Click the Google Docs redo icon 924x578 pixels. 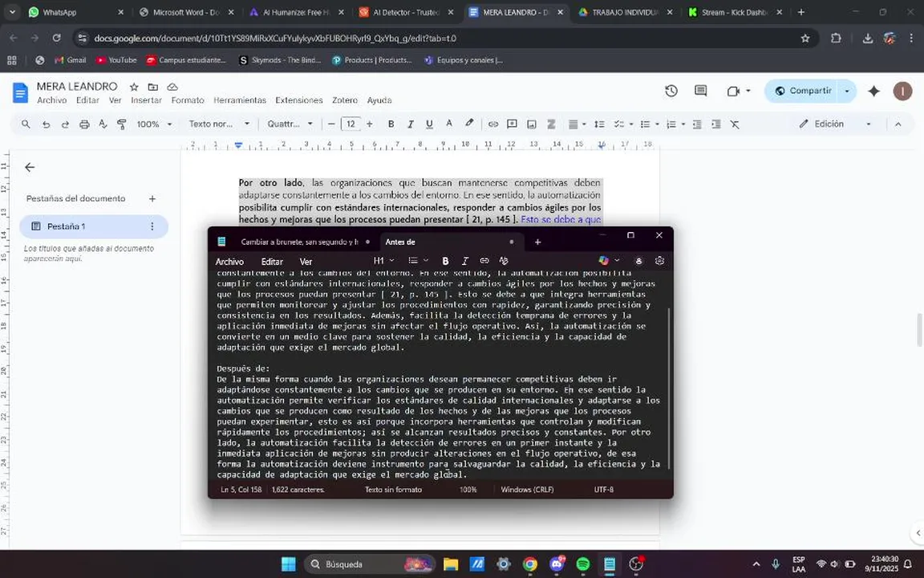pos(65,124)
